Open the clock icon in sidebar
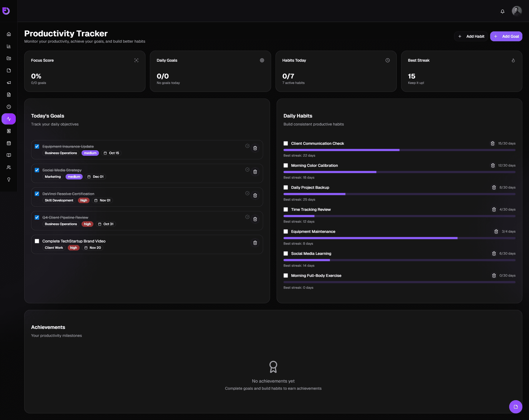This screenshot has width=529, height=420. tap(9, 107)
